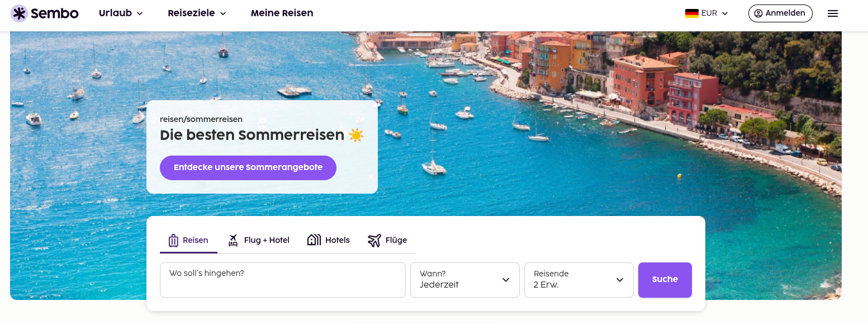Open the Reisende travelers dropdown
Image resolution: width=868 pixels, height=324 pixels.
point(578,280)
